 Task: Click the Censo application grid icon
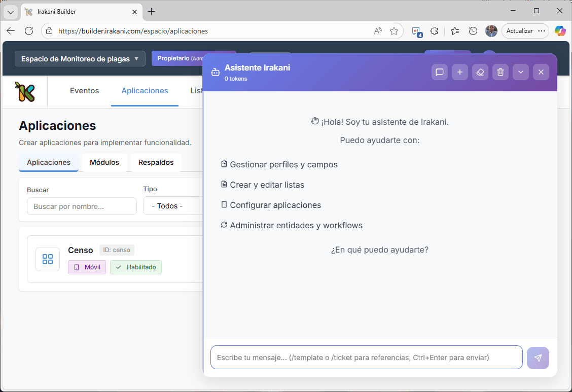tap(48, 259)
